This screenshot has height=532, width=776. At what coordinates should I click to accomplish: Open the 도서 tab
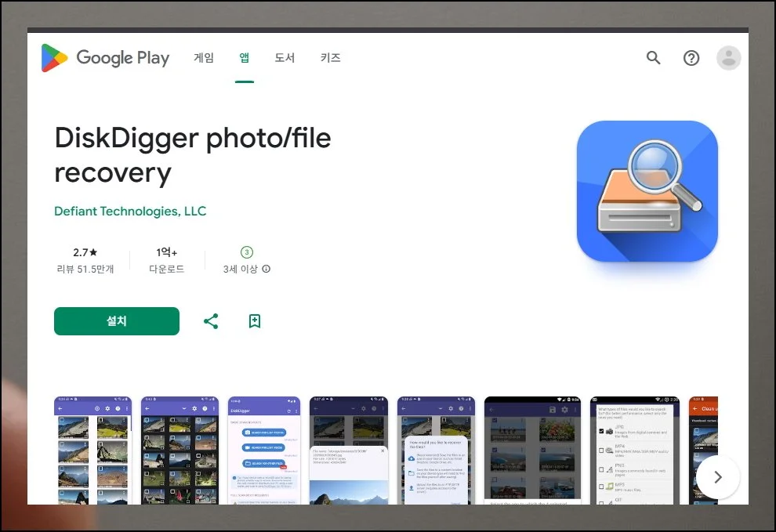point(285,58)
